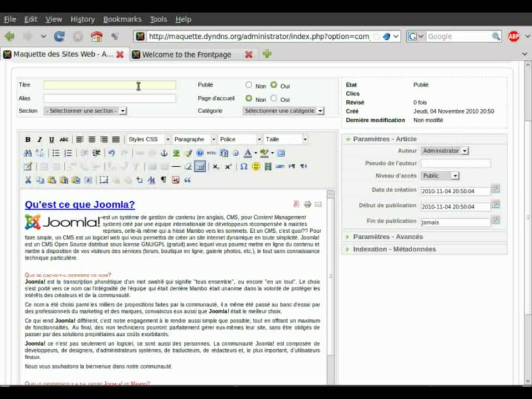Open the Edit menu
532x399 pixels.
click(x=30, y=19)
